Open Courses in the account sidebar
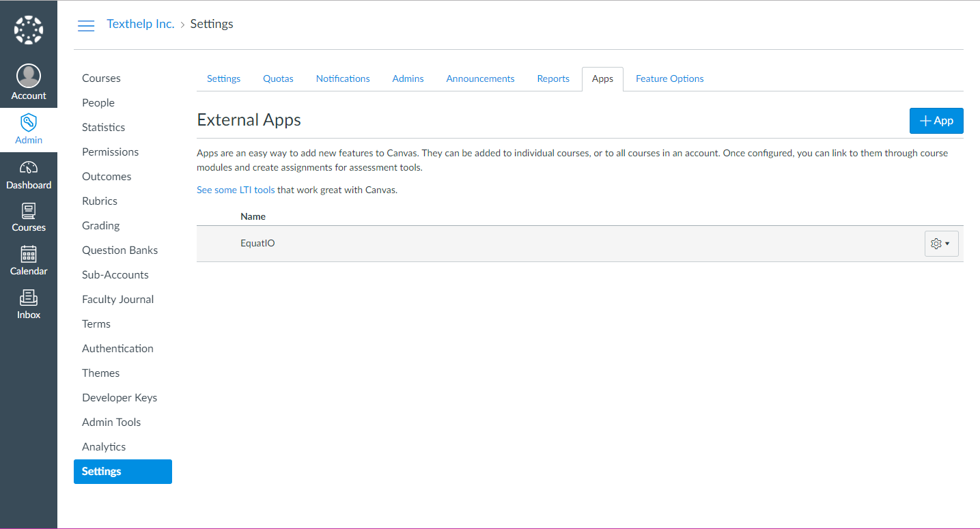 point(101,78)
